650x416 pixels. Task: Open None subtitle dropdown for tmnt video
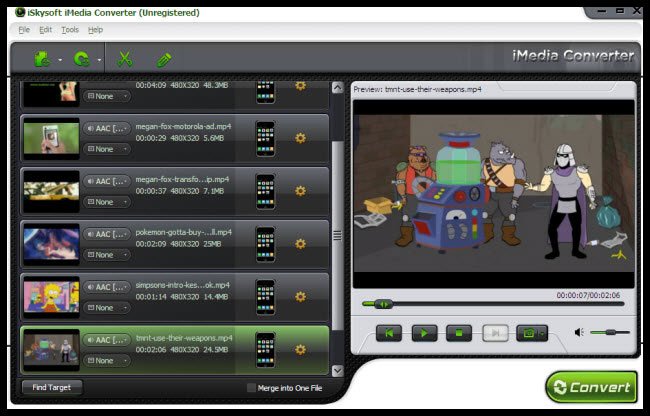tap(107, 361)
